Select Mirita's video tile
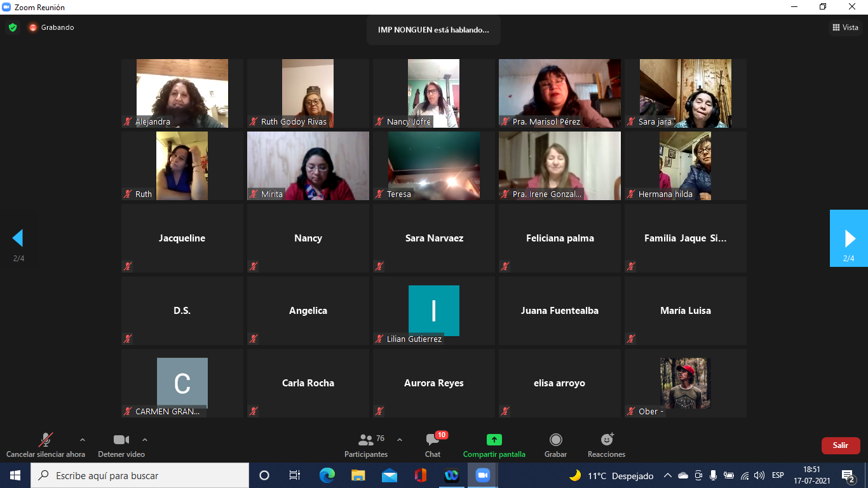Viewport: 868px width, 488px height. (308, 166)
